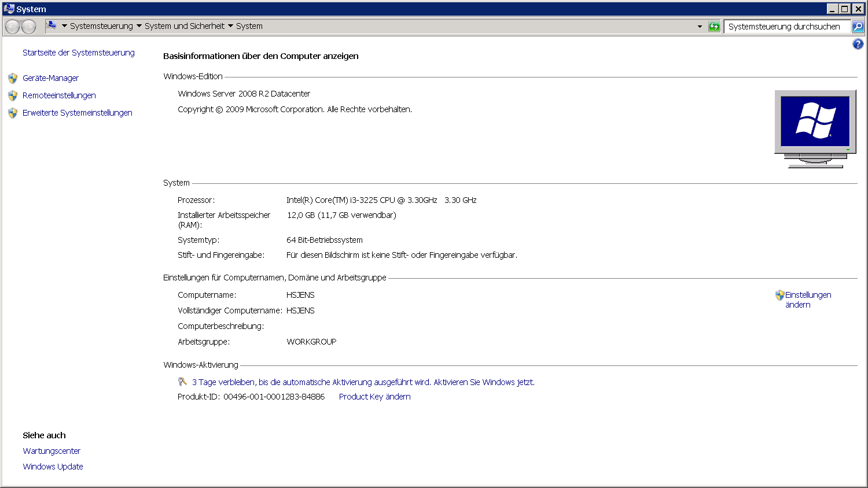This screenshot has width=868, height=488.
Task: Open Startseite der Systemsteuerung link
Action: coord(79,53)
